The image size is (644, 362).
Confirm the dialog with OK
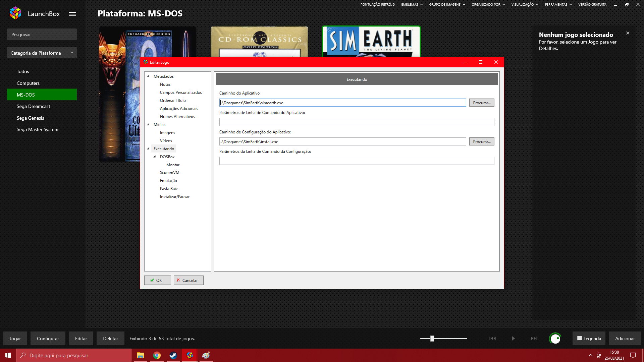(x=157, y=280)
